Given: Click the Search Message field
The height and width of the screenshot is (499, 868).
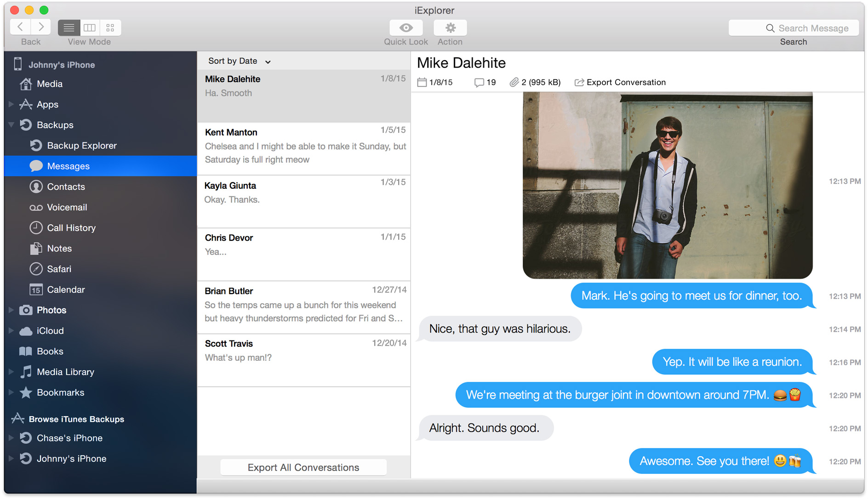Looking at the screenshot, I should click(794, 28).
